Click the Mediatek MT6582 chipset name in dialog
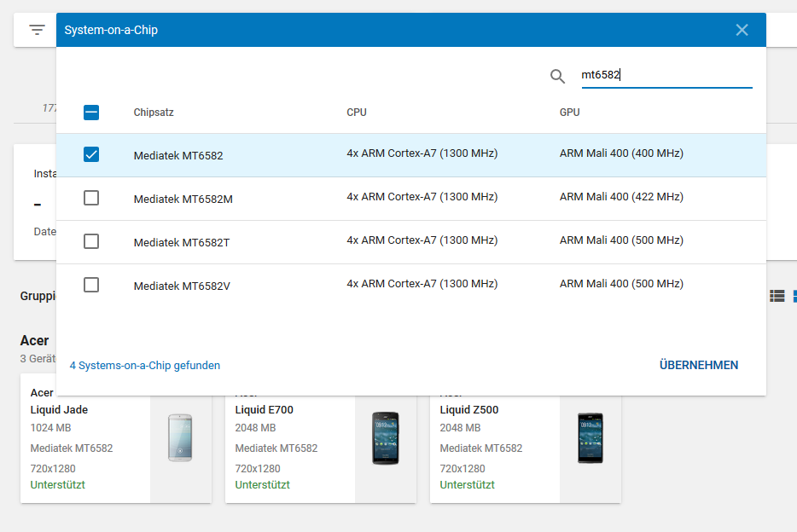Screen dimensions: 797x532 177,156
